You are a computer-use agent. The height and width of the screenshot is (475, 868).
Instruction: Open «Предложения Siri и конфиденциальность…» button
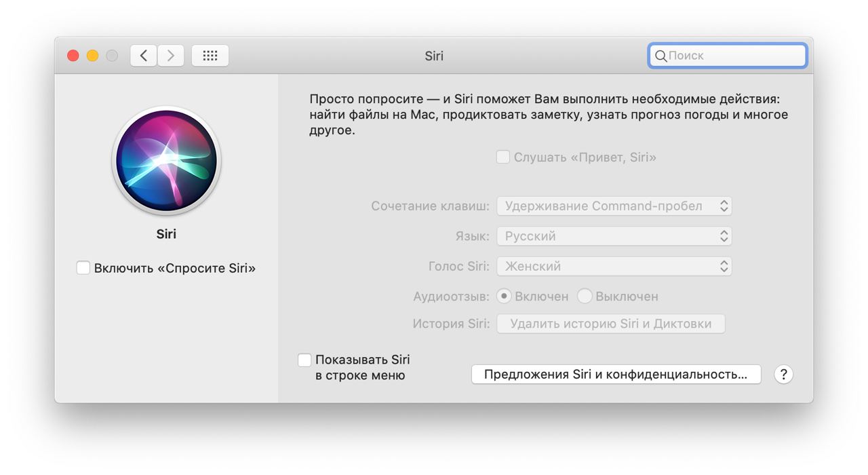click(x=616, y=374)
